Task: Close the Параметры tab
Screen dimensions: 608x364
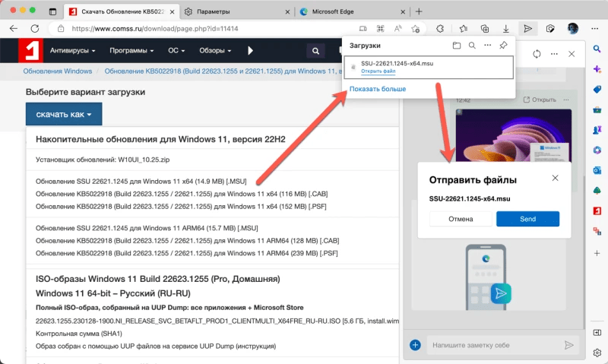Action: point(287,12)
